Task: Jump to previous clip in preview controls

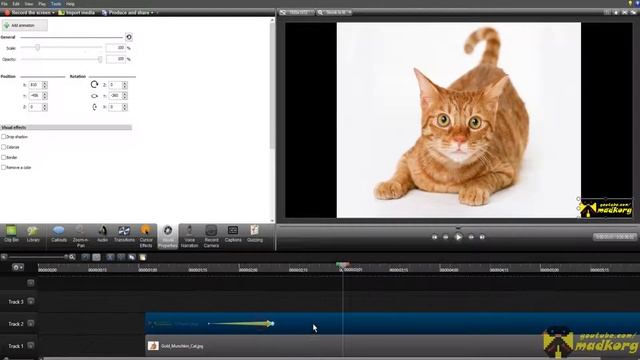Action: pos(434,237)
